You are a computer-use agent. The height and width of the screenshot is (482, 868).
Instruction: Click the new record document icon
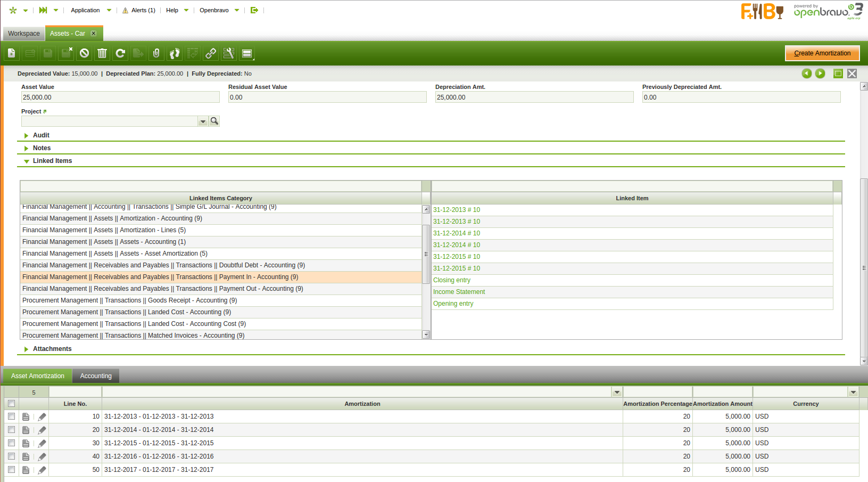click(11, 53)
